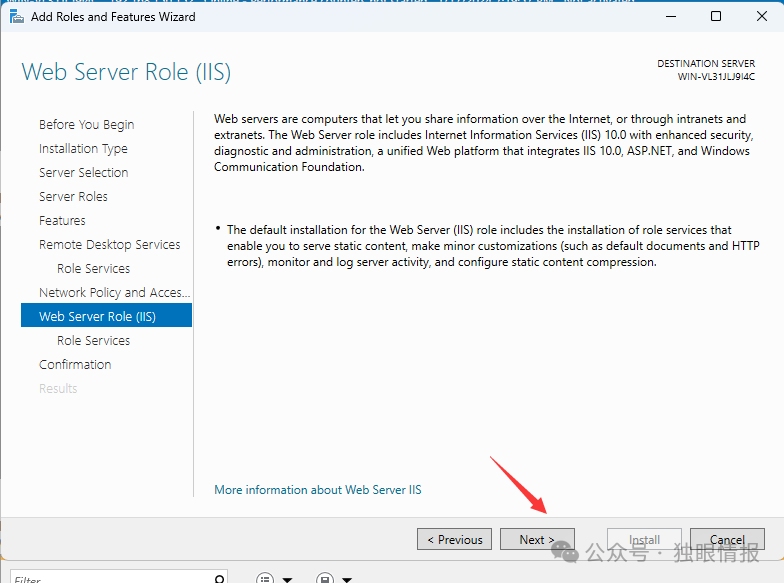Open the dropdown arrow beside save icon
This screenshot has width=784, height=583.
click(347, 580)
